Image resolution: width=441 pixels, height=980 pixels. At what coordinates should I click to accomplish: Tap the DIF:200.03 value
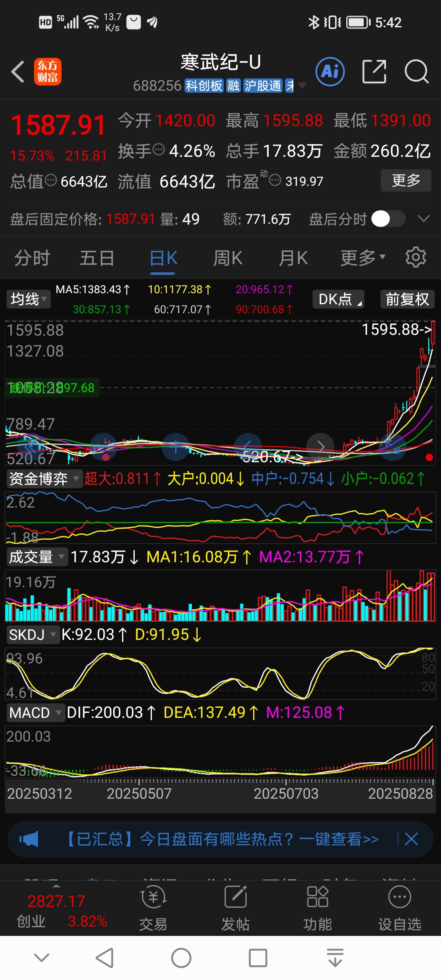(111, 713)
